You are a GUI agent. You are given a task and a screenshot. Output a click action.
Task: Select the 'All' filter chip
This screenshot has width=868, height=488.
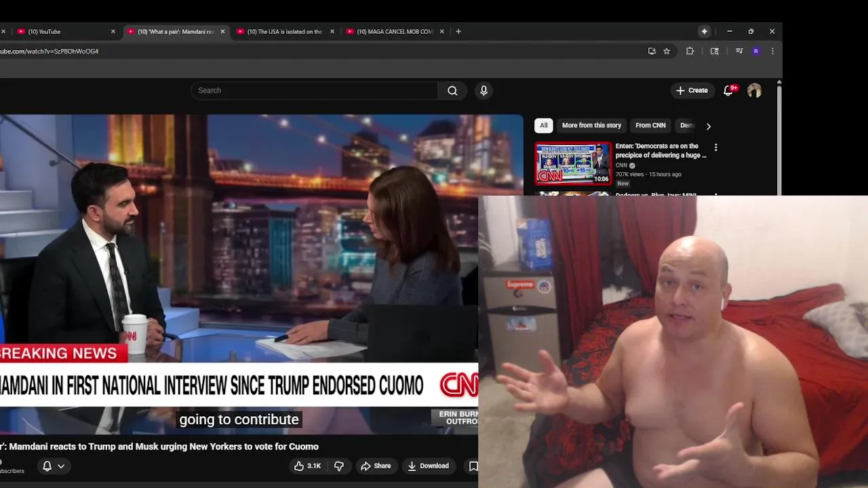pos(543,125)
